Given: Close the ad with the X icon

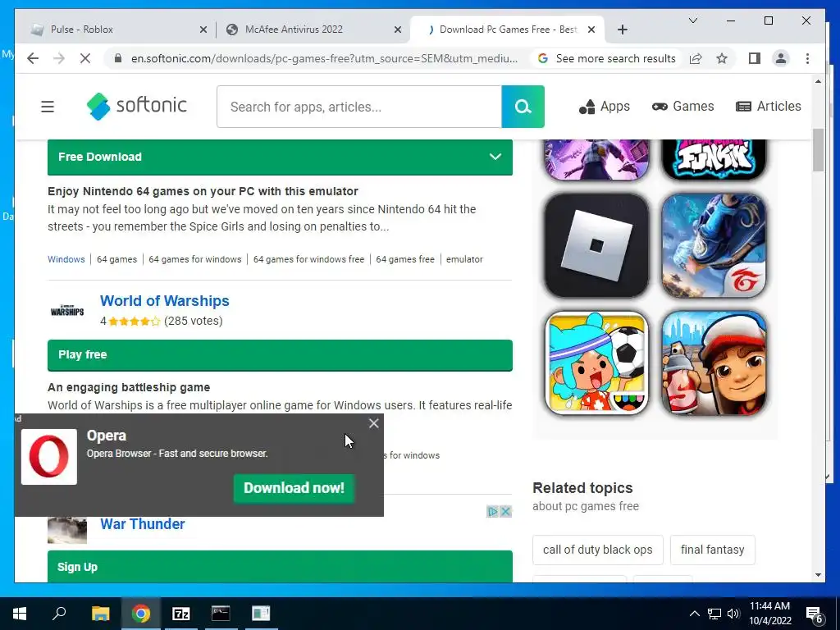Looking at the screenshot, I should tap(505, 512).
